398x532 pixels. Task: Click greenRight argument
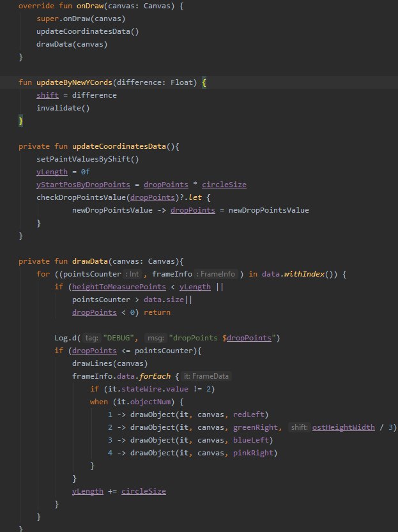point(255,427)
